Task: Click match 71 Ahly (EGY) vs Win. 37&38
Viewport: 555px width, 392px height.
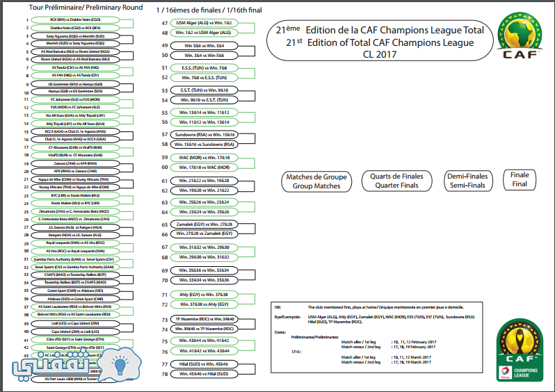Action: point(204,295)
